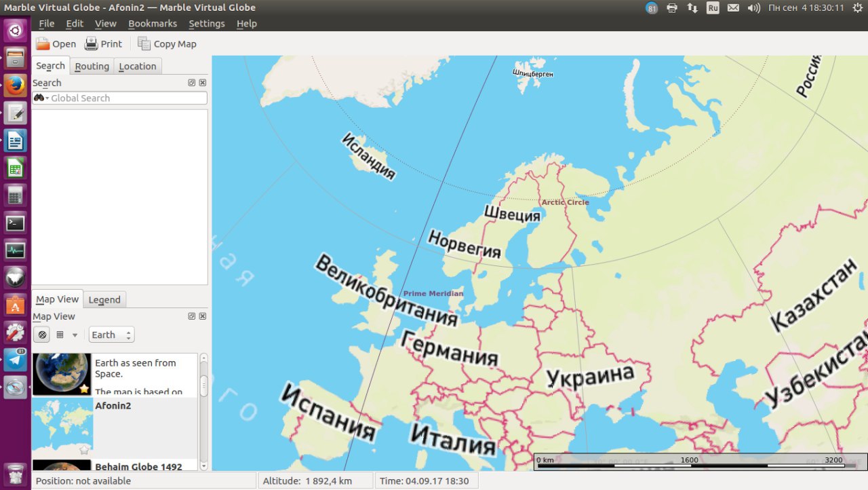Open the dropdown arrow next to the grid icon
Screen dimensions: 868x490
pyautogui.click(x=75, y=335)
